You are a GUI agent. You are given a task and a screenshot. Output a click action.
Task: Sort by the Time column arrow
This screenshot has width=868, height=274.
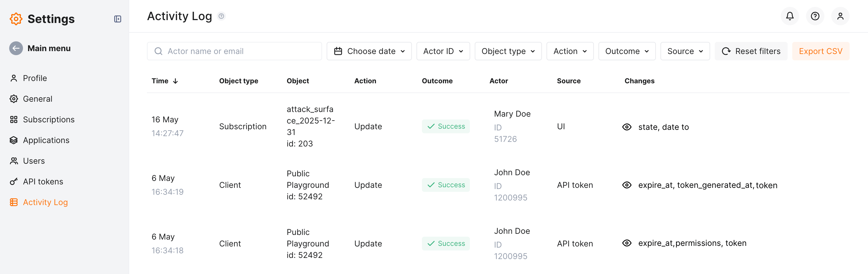point(175,81)
